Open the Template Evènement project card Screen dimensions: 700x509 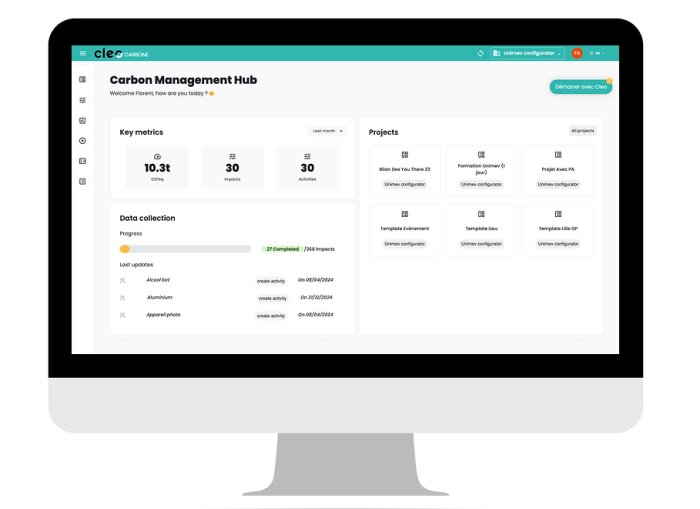click(x=405, y=229)
